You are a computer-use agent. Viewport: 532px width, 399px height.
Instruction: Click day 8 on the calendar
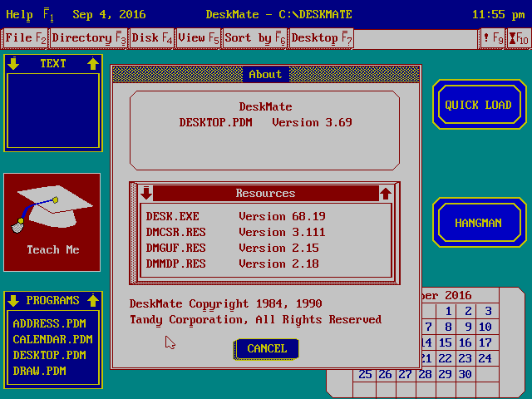(448, 327)
